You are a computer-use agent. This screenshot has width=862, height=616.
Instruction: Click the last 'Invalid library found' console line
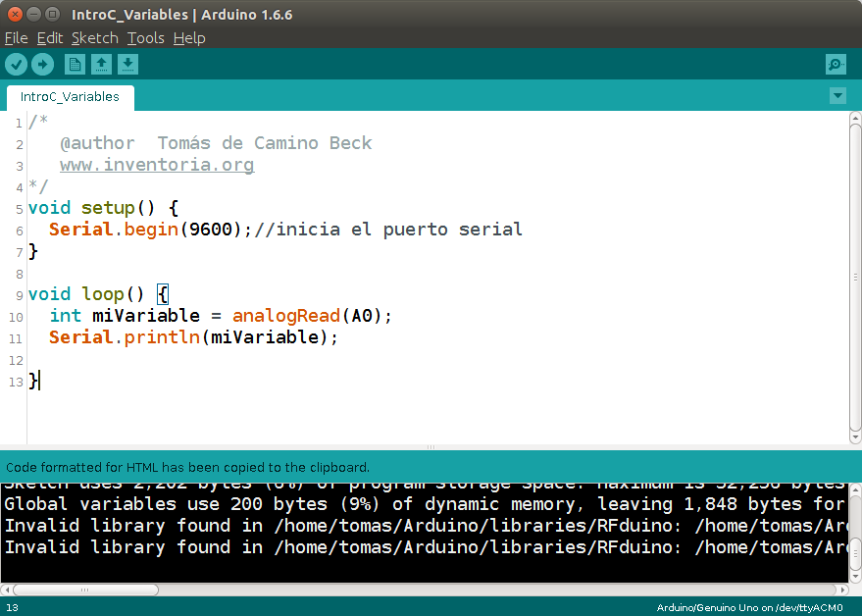point(426,547)
